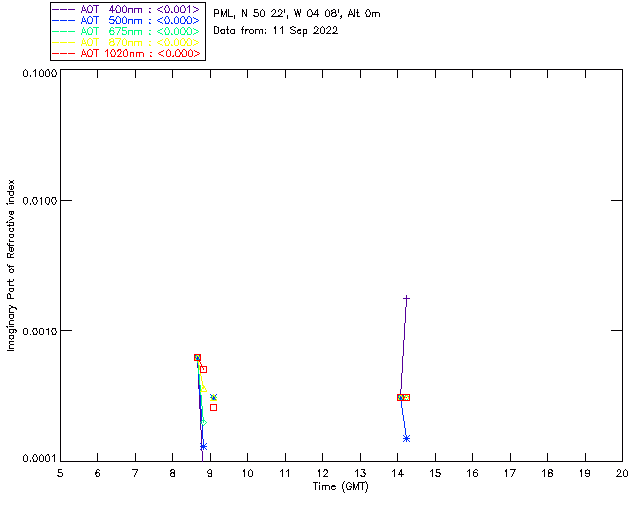This screenshot has width=640, height=512.
Task: Choose the yellow AOT 870nm legend entry
Action: (126, 42)
